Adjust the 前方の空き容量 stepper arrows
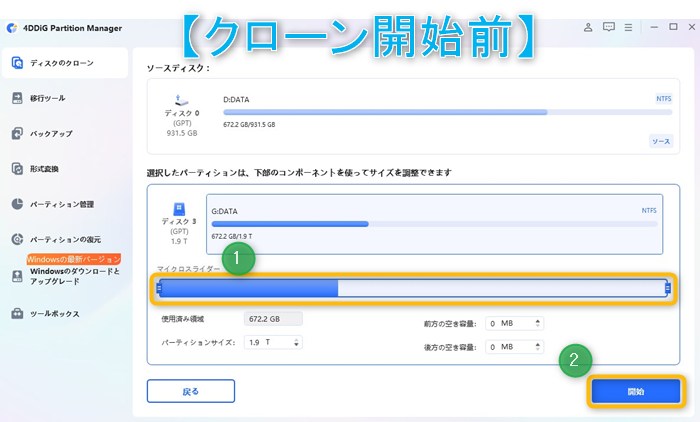Image resolution: width=700 pixels, height=422 pixels. [x=539, y=323]
